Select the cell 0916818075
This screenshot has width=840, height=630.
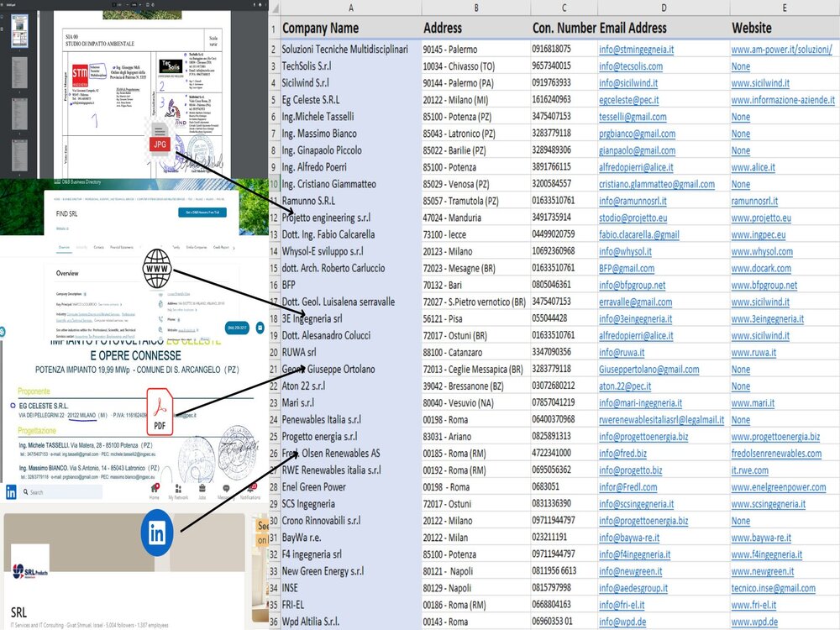(564, 50)
